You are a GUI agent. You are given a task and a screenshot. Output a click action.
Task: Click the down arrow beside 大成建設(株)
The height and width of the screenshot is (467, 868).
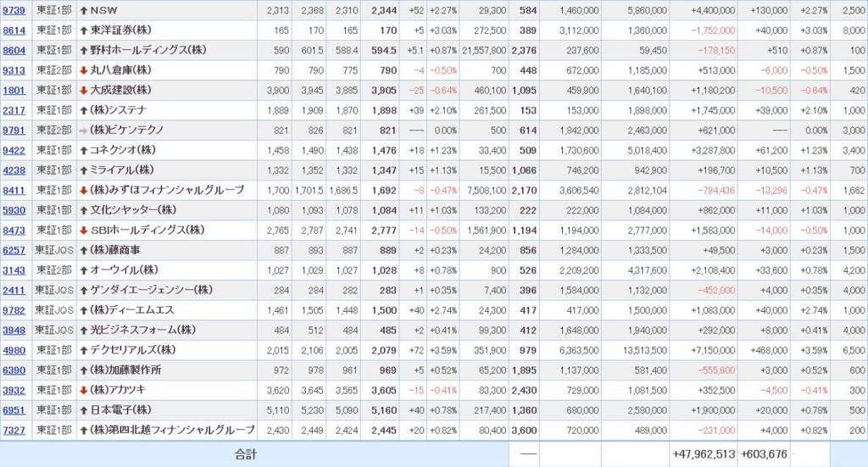(84, 90)
